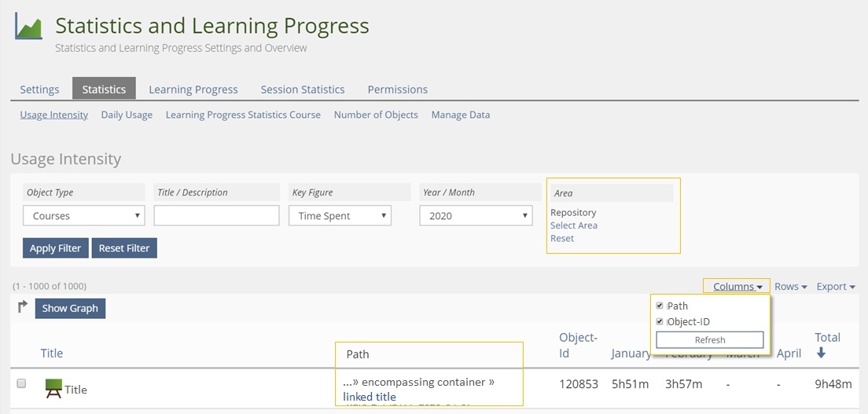Click the course blackboard icon beside Title

coord(53,389)
